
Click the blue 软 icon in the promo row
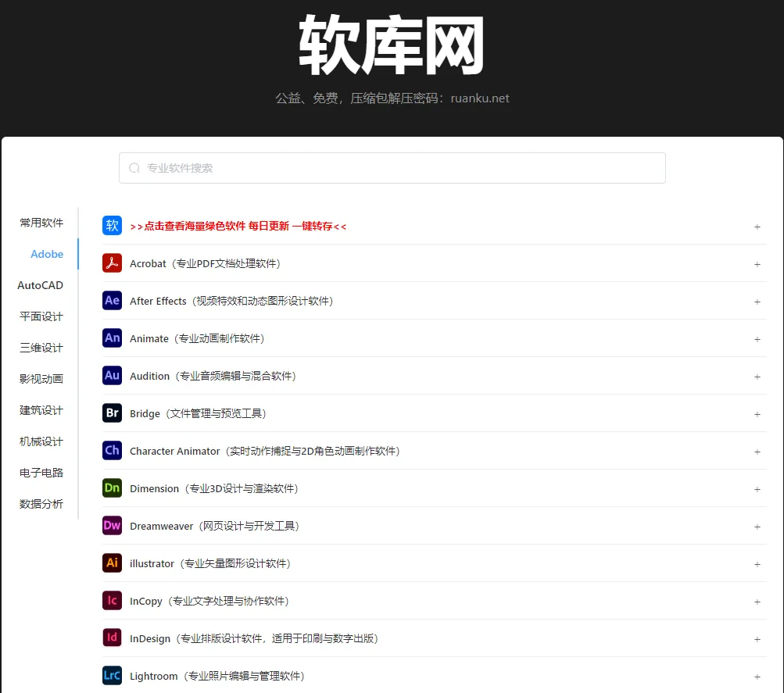[112, 225]
